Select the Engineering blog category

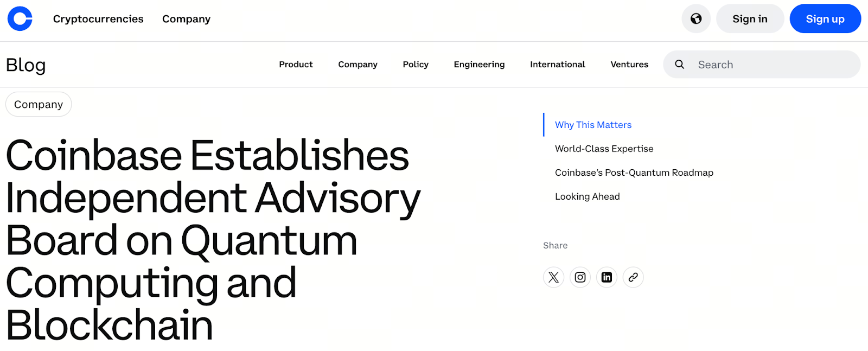tap(479, 65)
